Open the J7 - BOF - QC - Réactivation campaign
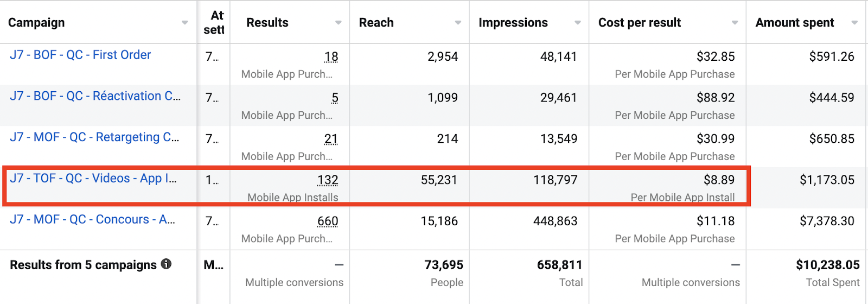This screenshot has width=868, height=304. click(95, 96)
